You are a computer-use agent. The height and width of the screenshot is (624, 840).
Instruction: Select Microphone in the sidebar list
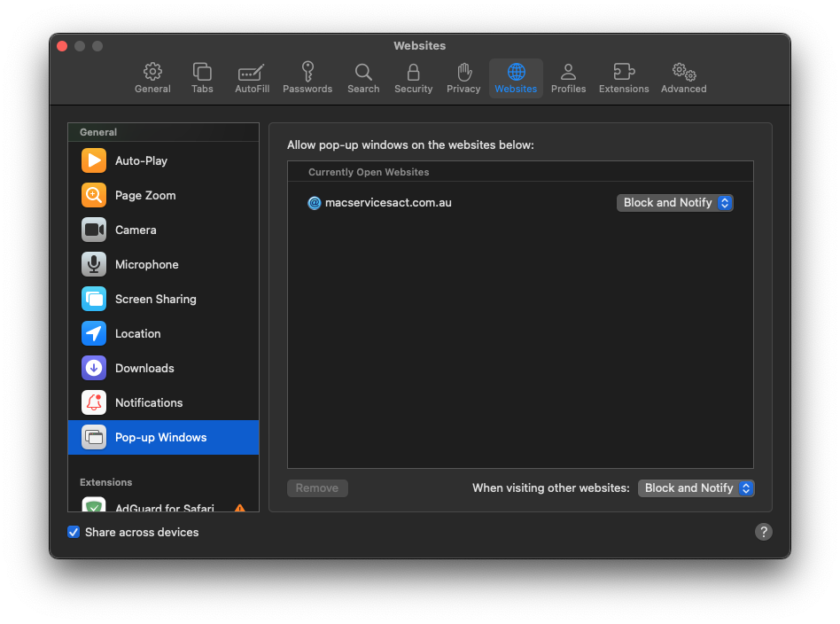coord(146,264)
